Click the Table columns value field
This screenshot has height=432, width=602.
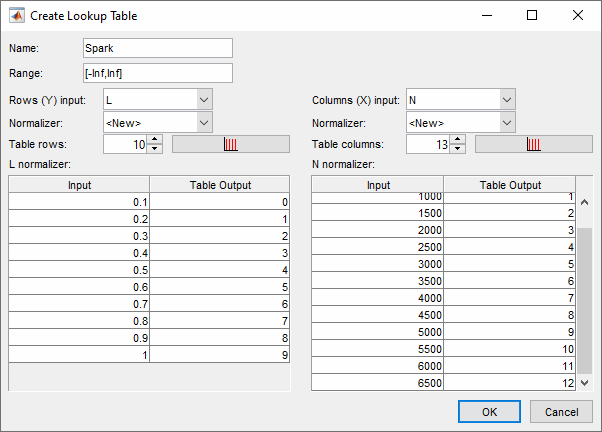click(428, 144)
